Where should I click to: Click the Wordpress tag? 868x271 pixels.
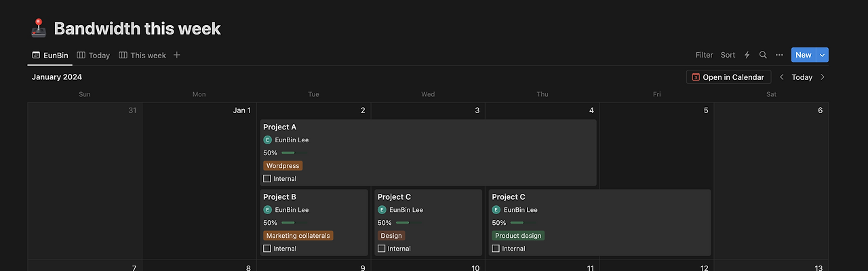(x=283, y=165)
